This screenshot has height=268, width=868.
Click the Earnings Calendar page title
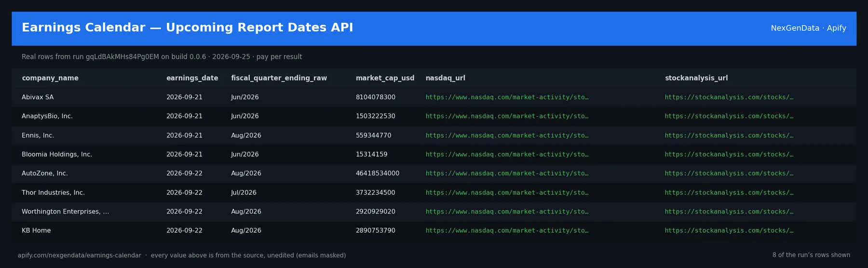[x=188, y=27]
